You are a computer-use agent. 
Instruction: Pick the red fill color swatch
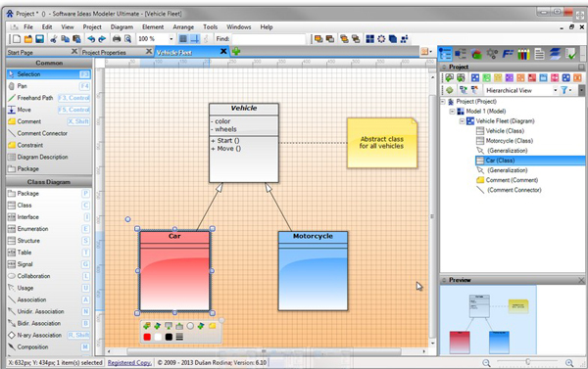point(147,337)
